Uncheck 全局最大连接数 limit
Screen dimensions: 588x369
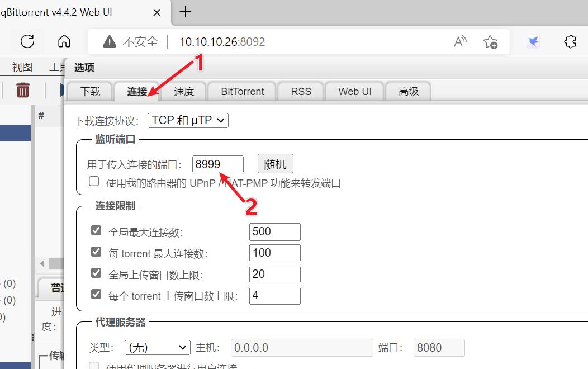96,230
